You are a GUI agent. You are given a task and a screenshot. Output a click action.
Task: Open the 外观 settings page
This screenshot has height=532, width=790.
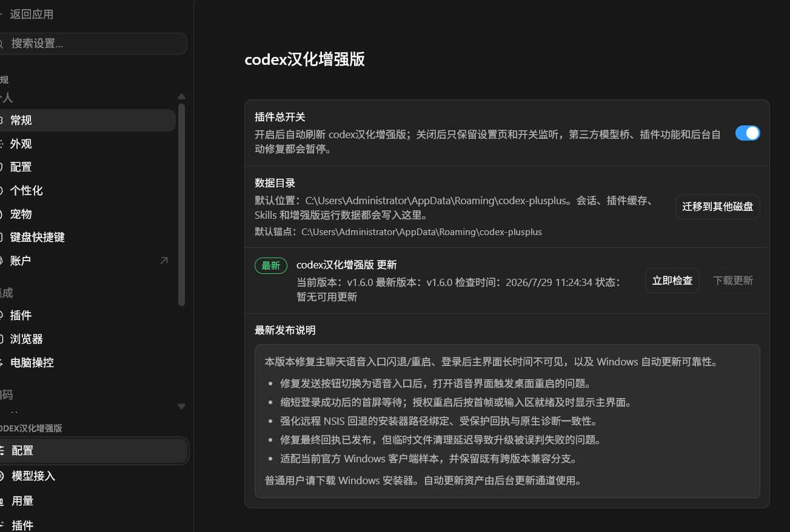tap(86, 144)
